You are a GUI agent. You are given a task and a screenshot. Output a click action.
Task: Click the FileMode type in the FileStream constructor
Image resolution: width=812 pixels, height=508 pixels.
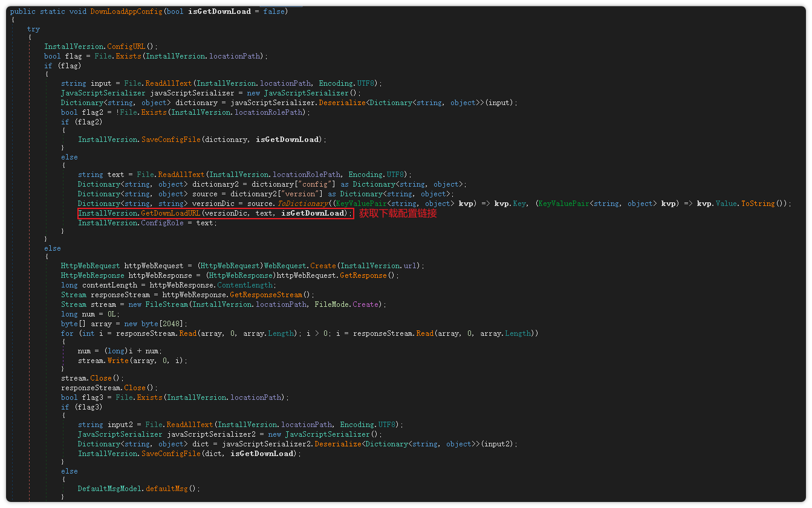331,304
